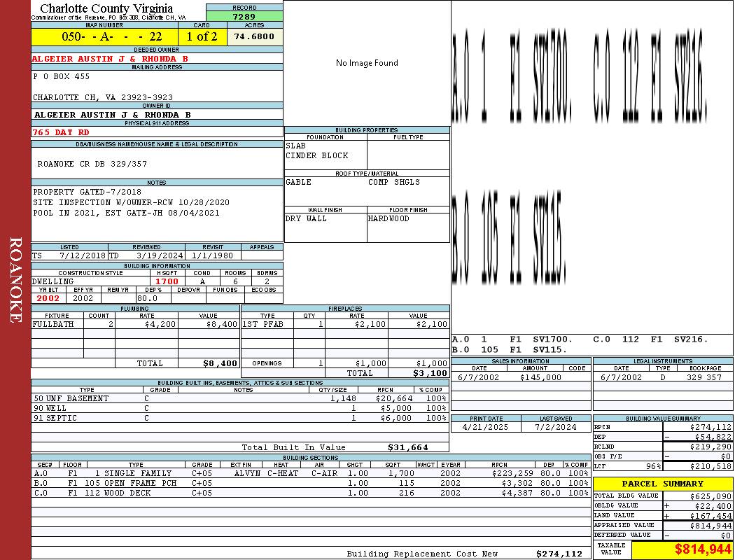The width and height of the screenshot is (735, 560).
Task: Click last saved date 7/2/2024
Action: point(556,428)
